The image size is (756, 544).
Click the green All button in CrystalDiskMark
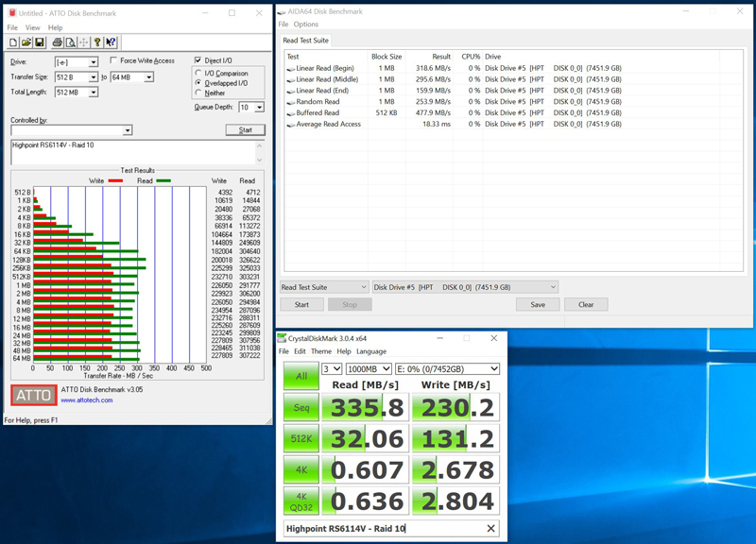pos(301,376)
